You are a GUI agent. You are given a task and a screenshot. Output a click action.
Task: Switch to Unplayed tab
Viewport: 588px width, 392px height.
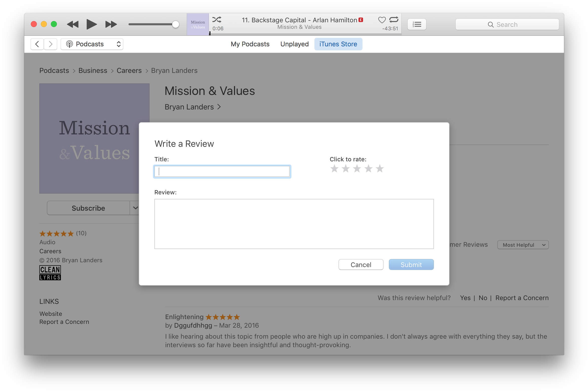point(294,44)
